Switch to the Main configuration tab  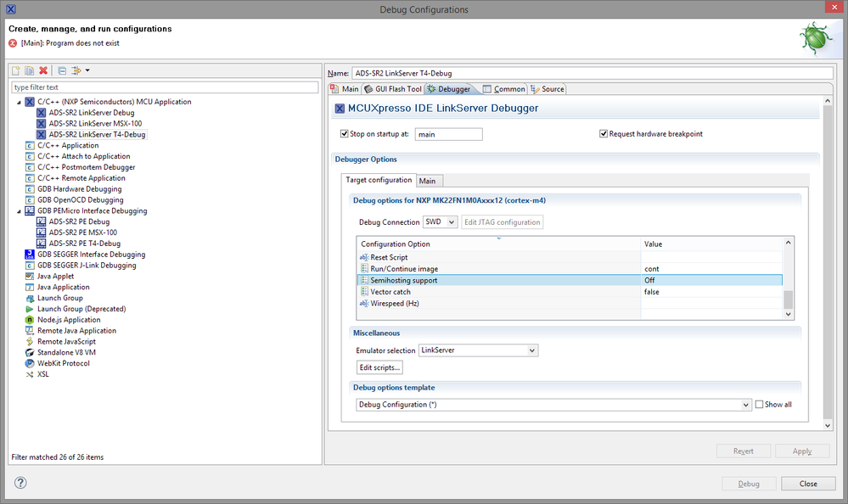(345, 89)
